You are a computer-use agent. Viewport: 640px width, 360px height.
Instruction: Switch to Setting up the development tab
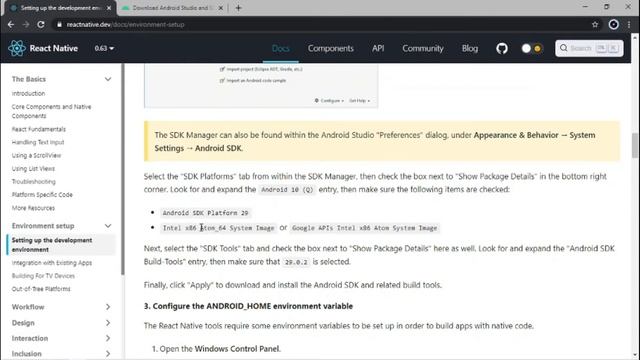59,8
